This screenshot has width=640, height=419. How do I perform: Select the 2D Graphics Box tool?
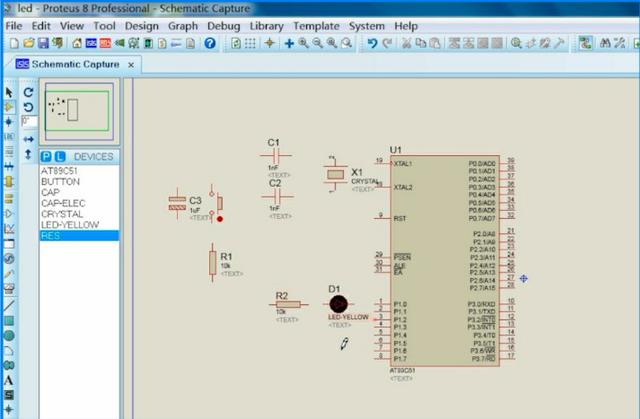point(9,321)
